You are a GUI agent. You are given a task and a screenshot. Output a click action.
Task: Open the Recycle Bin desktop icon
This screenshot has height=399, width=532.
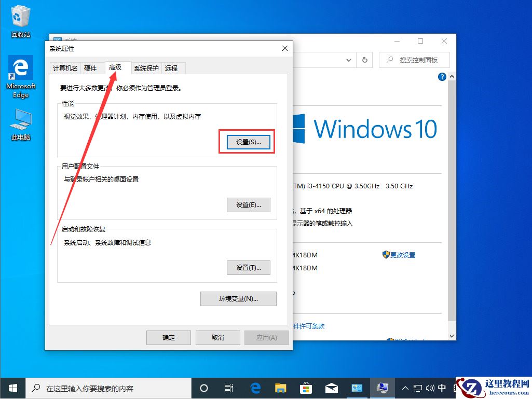tap(20, 18)
